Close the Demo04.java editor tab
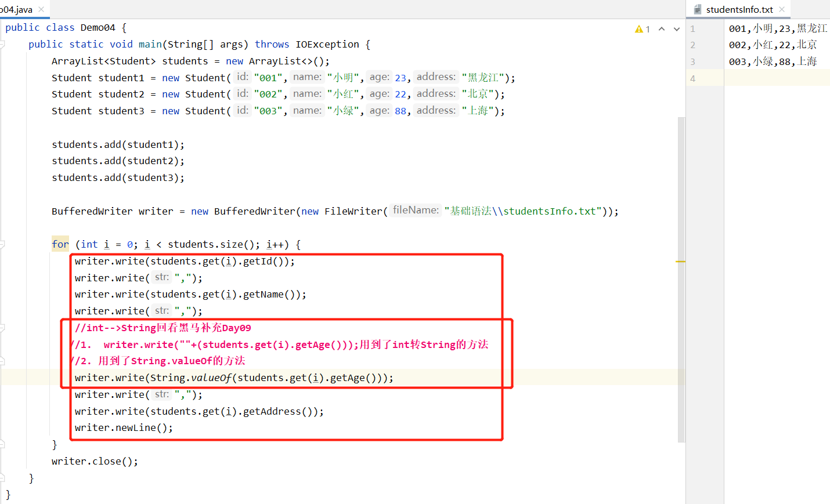The width and height of the screenshot is (830, 504). [x=41, y=9]
